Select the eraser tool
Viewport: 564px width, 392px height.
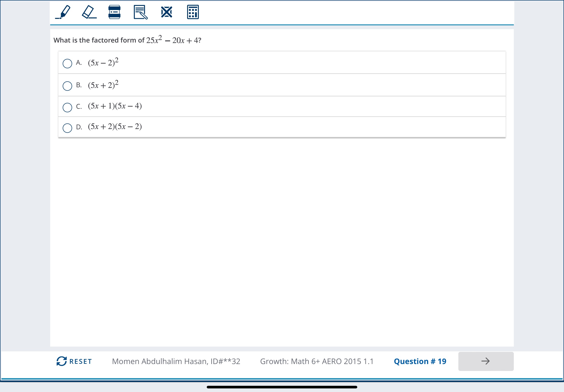point(89,12)
